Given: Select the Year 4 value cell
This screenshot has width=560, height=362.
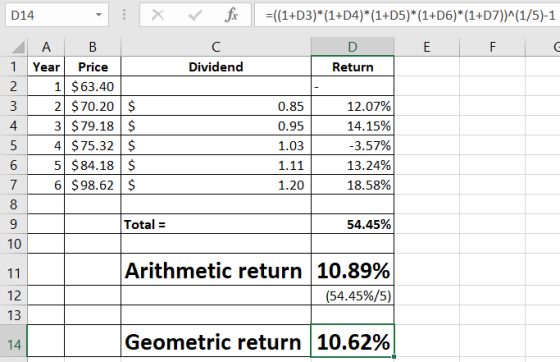Looking at the screenshot, I should tap(46, 145).
